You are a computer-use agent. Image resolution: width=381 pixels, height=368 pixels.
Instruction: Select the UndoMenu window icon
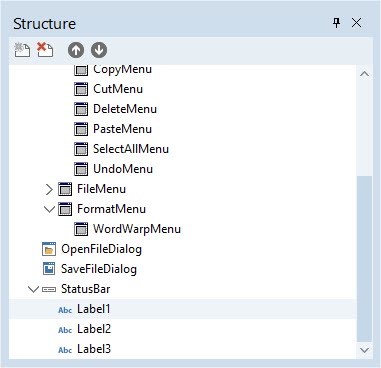point(81,169)
